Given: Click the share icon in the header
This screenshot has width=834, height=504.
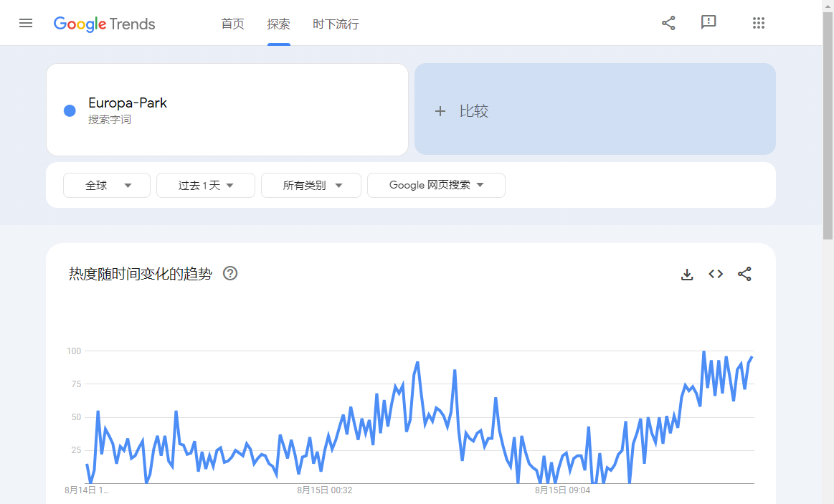Looking at the screenshot, I should point(668,23).
